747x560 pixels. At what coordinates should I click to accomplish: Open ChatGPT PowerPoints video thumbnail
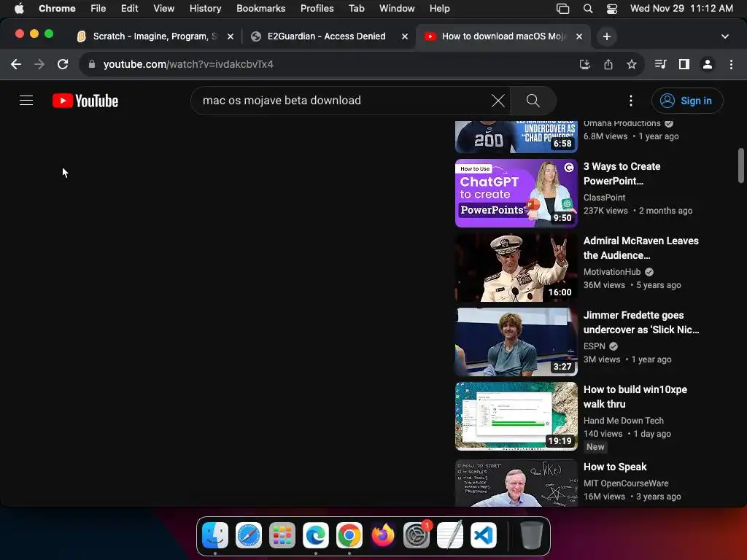[516, 192]
